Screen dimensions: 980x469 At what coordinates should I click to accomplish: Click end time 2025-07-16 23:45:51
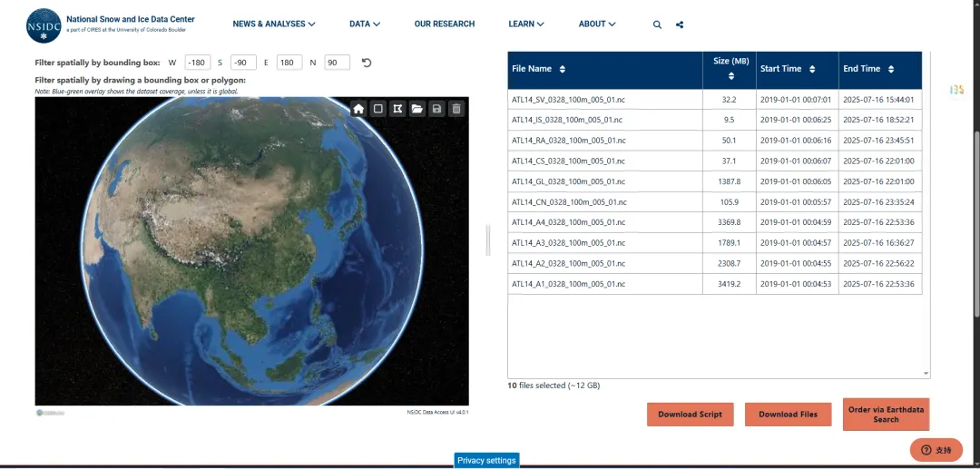click(x=878, y=141)
